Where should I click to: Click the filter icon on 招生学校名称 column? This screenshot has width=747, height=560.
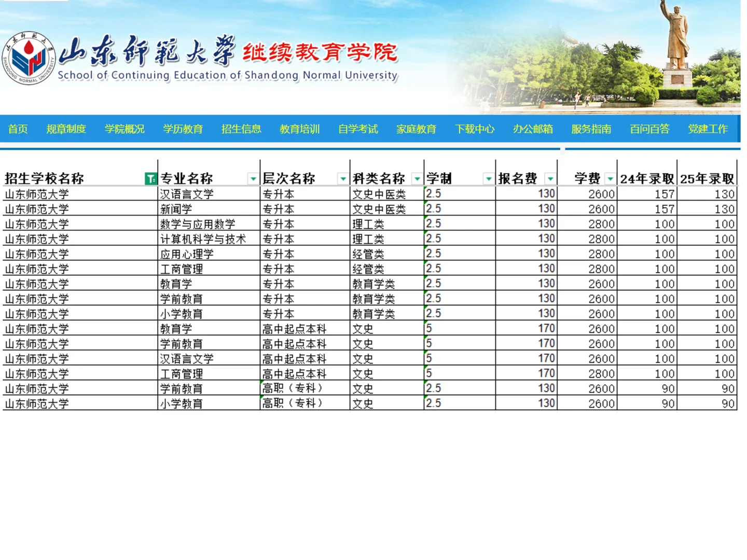click(150, 178)
